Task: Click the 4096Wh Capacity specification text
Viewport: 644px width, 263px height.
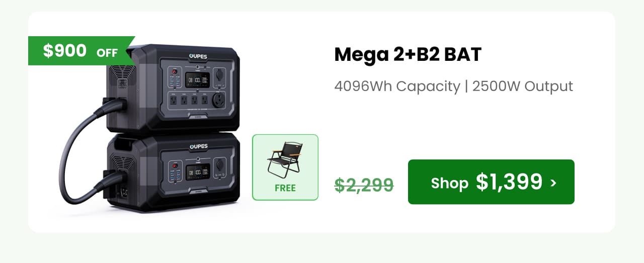Action: coord(397,86)
